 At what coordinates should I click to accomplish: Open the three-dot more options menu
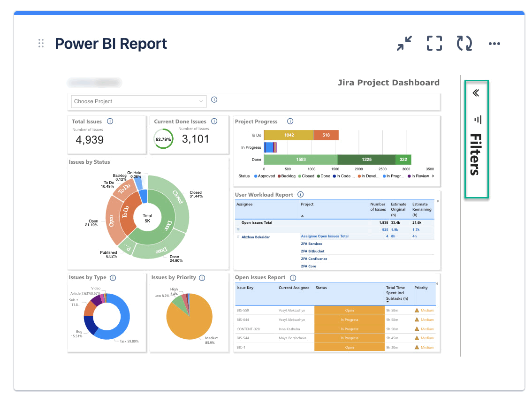494,44
